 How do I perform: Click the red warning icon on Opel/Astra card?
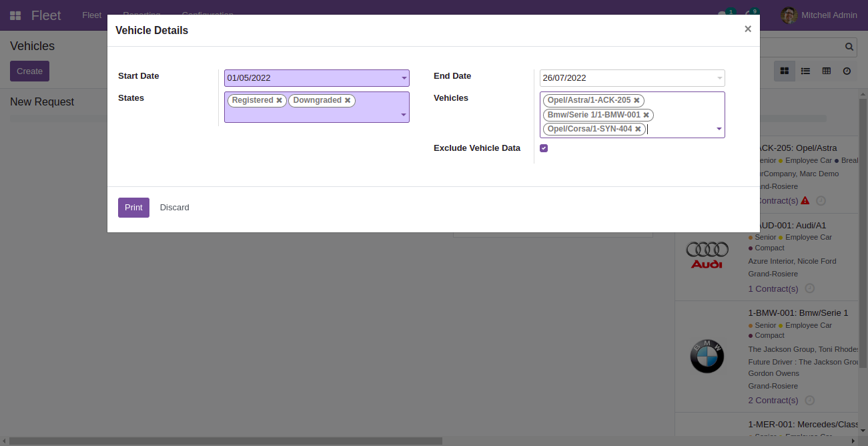point(805,200)
